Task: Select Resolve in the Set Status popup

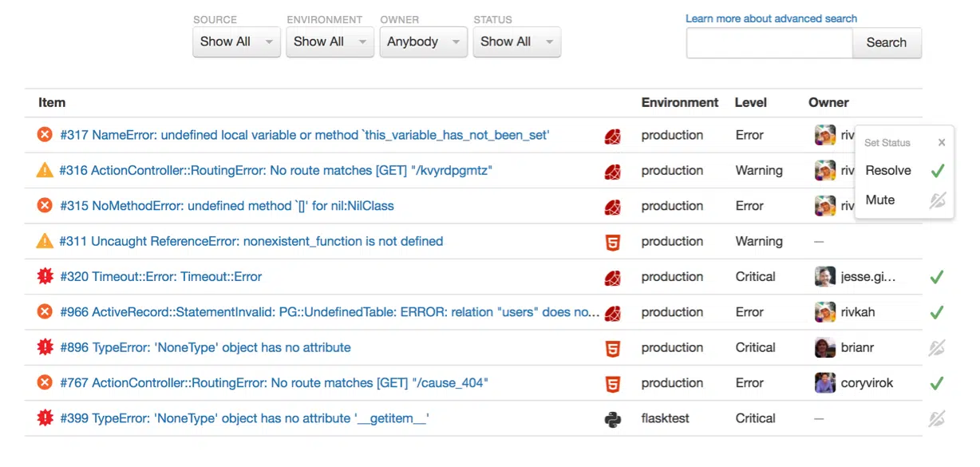Action: (x=887, y=170)
